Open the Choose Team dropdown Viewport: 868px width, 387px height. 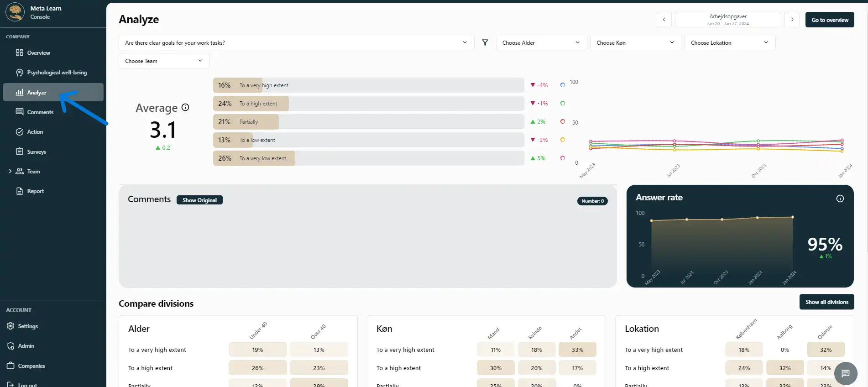pyautogui.click(x=164, y=61)
